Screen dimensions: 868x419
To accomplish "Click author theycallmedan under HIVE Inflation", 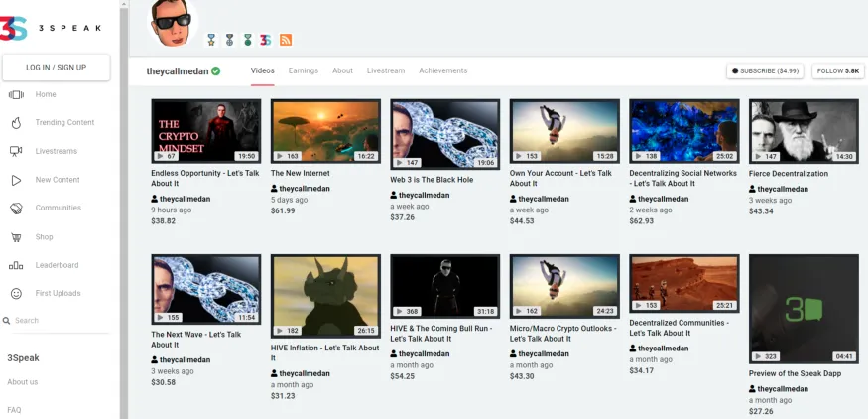I will tap(305, 373).
